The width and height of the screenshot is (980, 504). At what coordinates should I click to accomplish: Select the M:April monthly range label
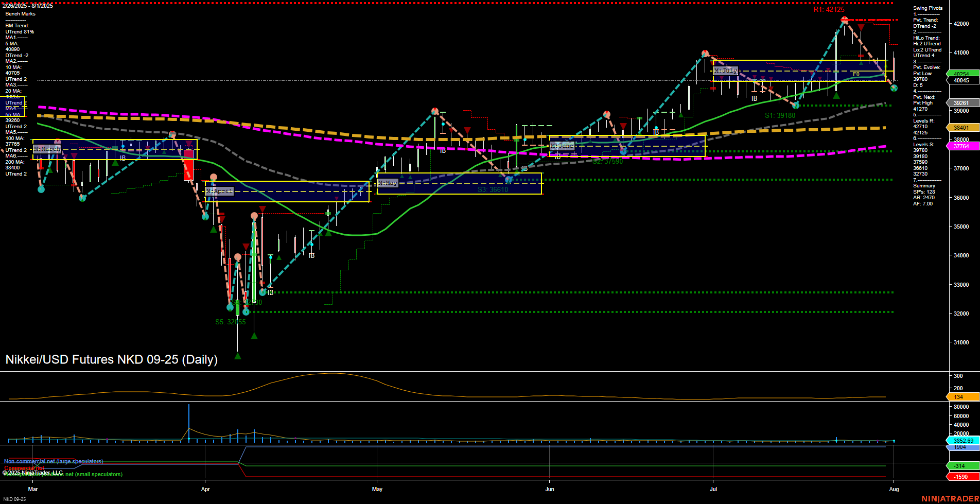point(219,191)
